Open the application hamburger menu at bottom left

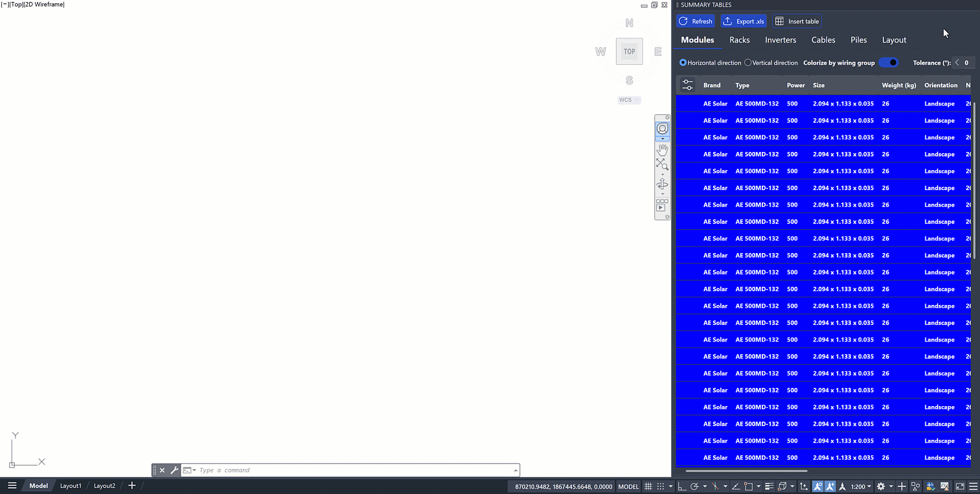pyautogui.click(x=12, y=486)
